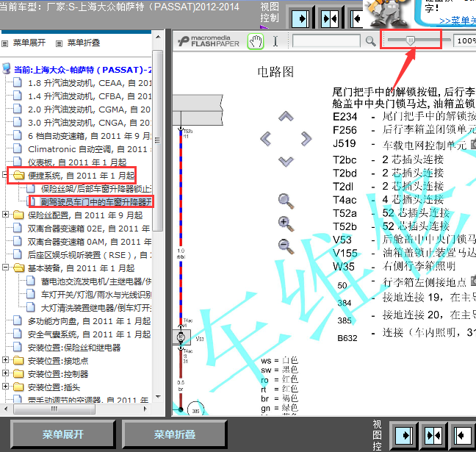476x452 pixels.
Task: Click the FlashPaper search magnifier icon
Action: 370,41
